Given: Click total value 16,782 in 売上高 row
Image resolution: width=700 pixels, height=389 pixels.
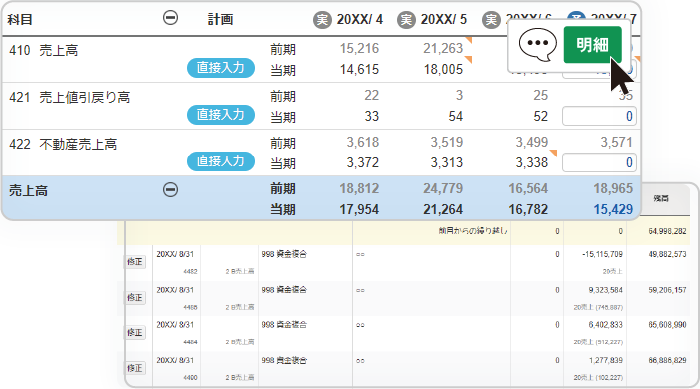Looking at the screenshot, I should [528, 209].
